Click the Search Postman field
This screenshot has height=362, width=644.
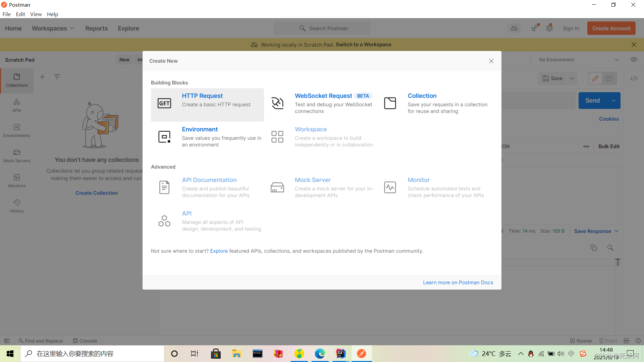(x=322, y=28)
